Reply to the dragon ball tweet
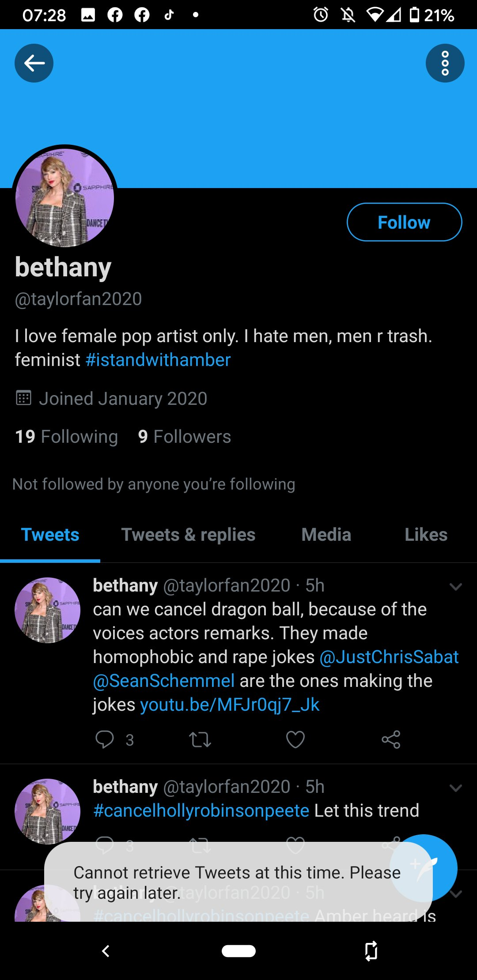The image size is (477, 980). [105, 739]
